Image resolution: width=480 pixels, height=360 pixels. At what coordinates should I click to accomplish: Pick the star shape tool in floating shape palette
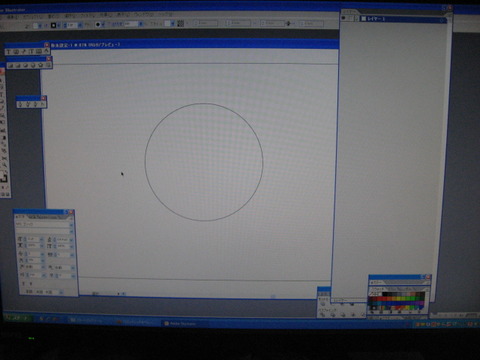[41, 65]
